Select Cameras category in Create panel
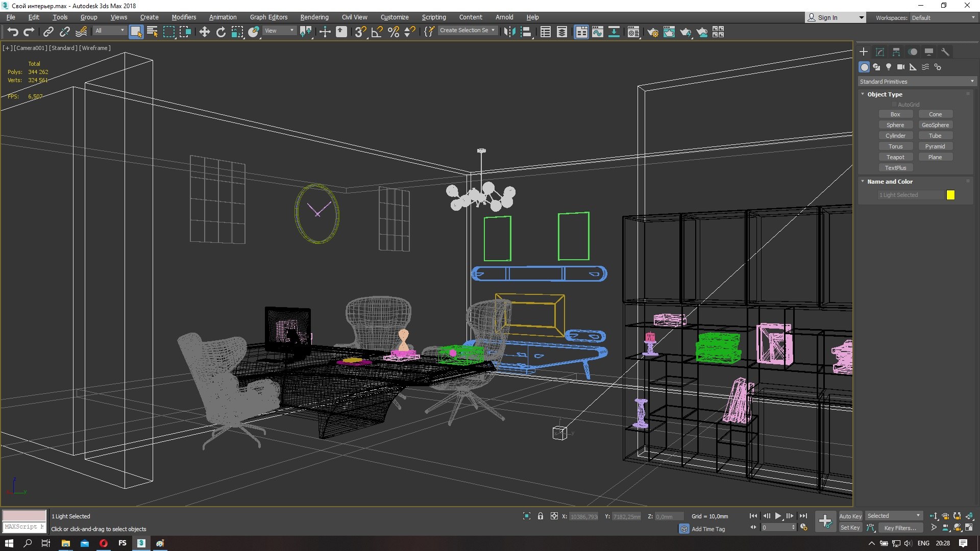The height and width of the screenshot is (551, 980). (901, 67)
